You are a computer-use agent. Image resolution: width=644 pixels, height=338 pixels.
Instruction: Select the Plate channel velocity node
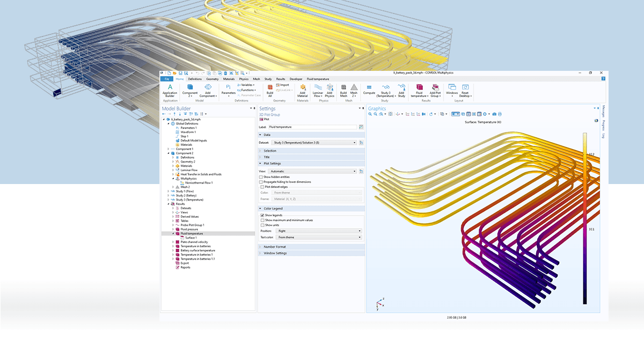(194, 242)
